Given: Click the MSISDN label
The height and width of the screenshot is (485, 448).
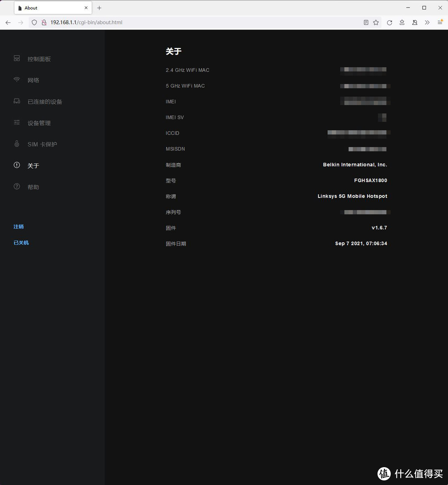Looking at the screenshot, I should pyautogui.click(x=175, y=149).
